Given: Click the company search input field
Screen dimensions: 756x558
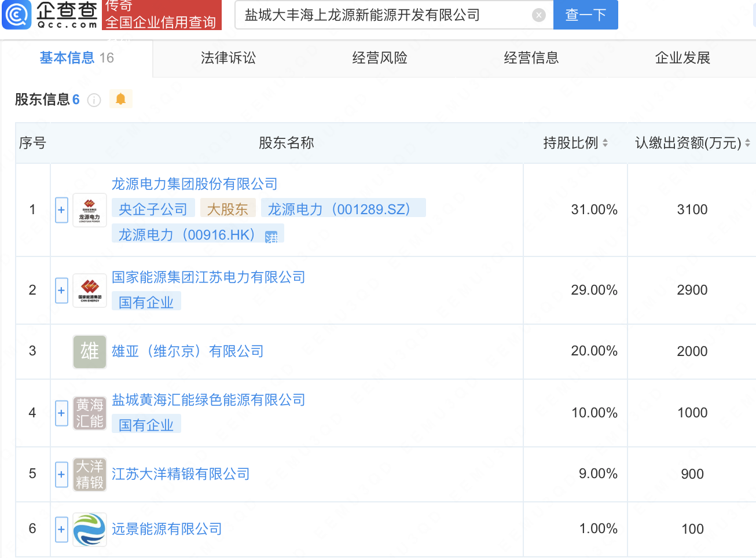Looking at the screenshot, I should [382, 15].
